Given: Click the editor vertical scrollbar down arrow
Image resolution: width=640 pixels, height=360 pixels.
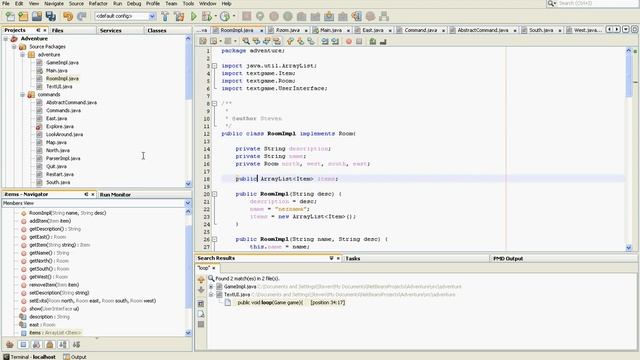Looking at the screenshot, I should click(x=629, y=248).
